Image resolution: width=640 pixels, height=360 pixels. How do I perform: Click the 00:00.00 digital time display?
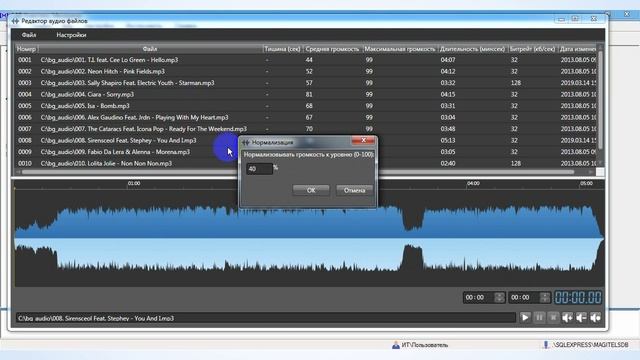tap(578, 297)
